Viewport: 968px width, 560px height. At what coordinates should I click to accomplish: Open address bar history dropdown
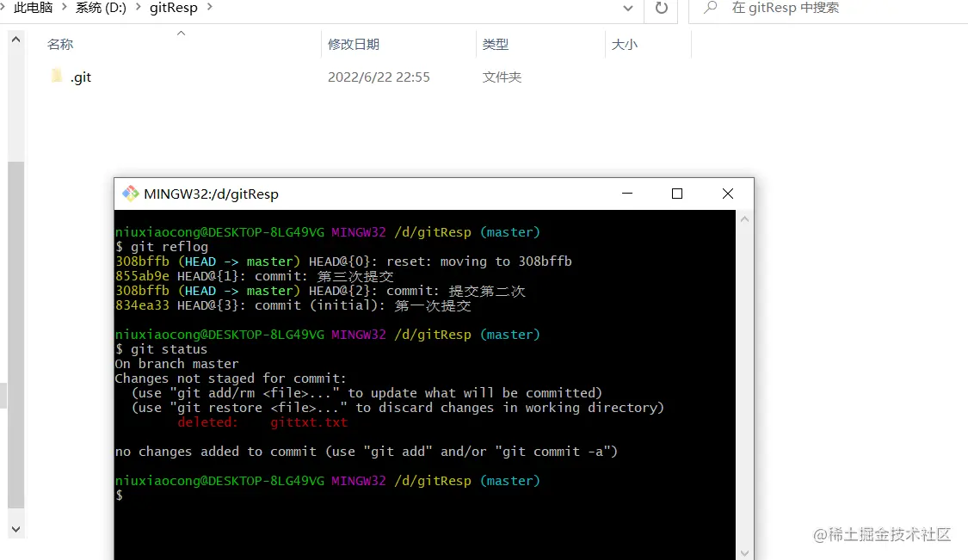click(x=628, y=8)
